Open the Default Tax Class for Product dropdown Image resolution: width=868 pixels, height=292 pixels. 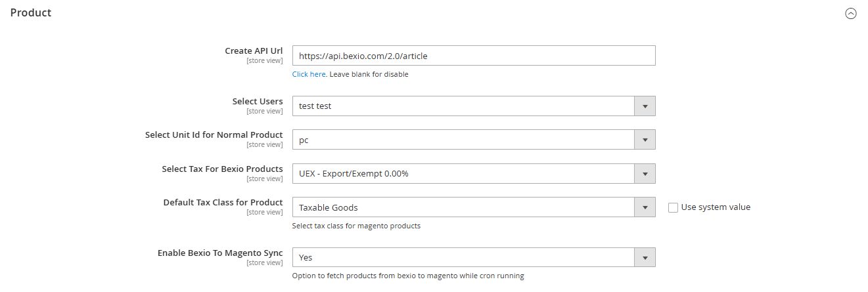click(x=463, y=207)
